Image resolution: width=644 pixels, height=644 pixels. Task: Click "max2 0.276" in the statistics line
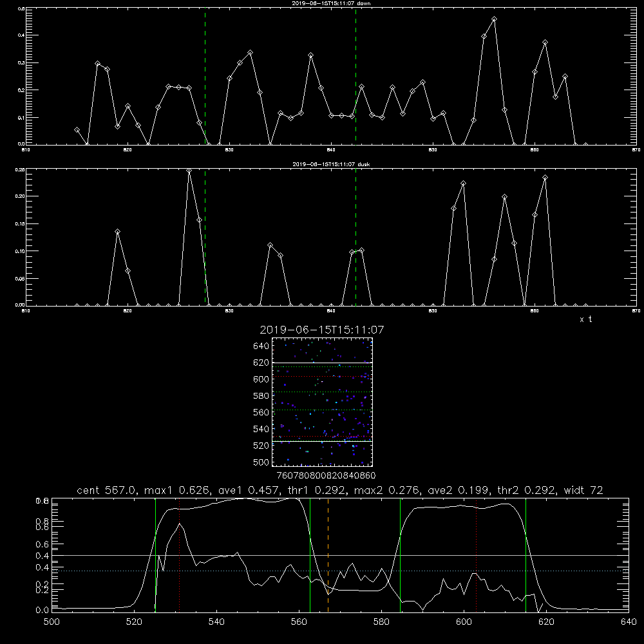[387, 490]
